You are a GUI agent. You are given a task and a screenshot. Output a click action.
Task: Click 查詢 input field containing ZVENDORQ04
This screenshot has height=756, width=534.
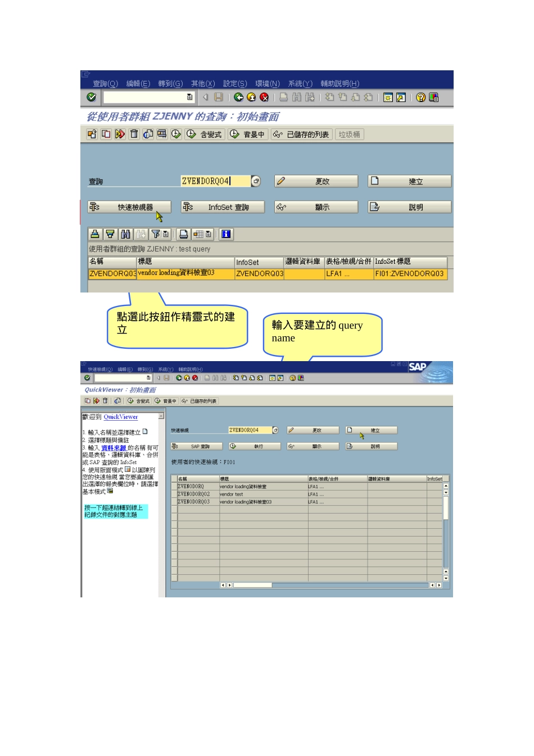tap(215, 181)
